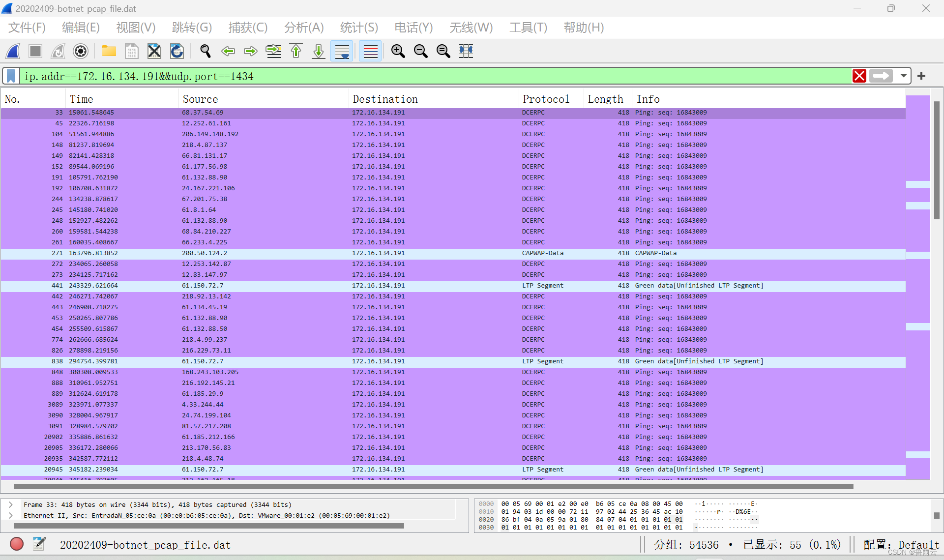Click file name in status bar

145,545
